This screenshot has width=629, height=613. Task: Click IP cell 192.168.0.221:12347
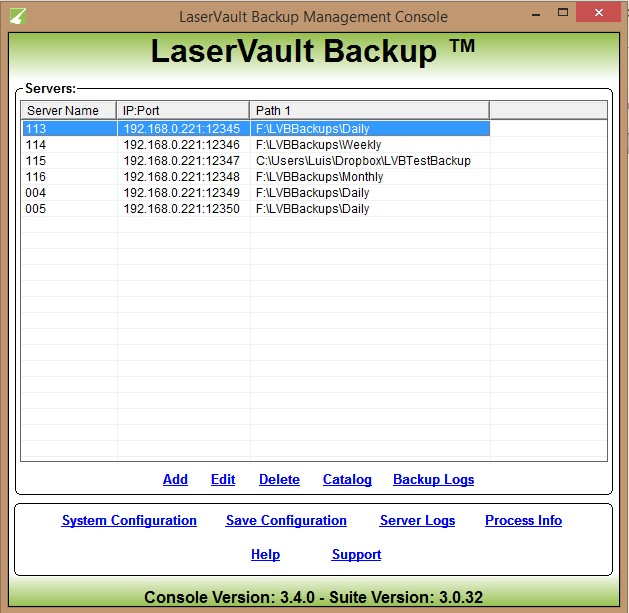182,161
